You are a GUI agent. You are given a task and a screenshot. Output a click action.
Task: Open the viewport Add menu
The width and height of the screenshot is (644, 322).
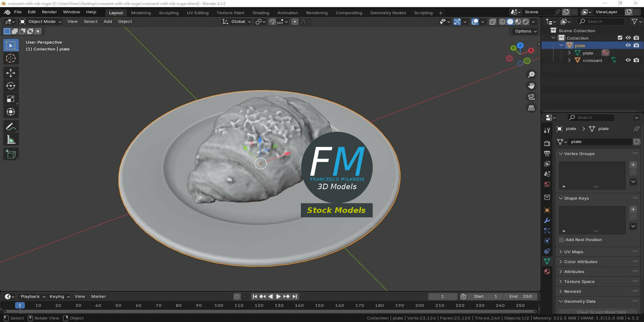(108, 22)
